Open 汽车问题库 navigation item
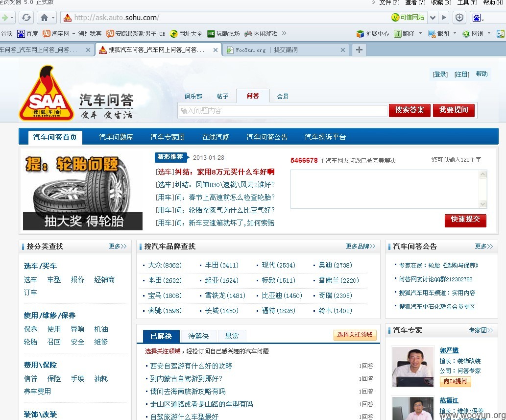Viewport: 506px width, 420px height. tap(116, 137)
